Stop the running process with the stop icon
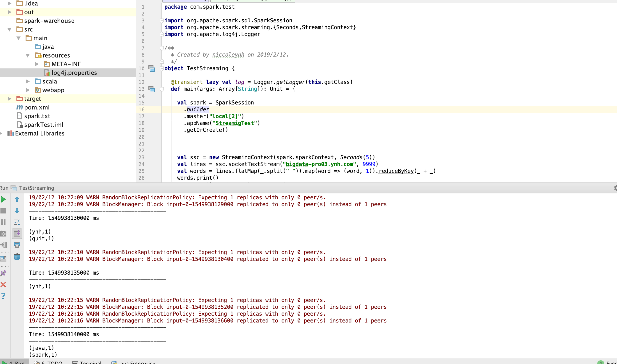The height and width of the screenshot is (364, 617). [x=3, y=211]
